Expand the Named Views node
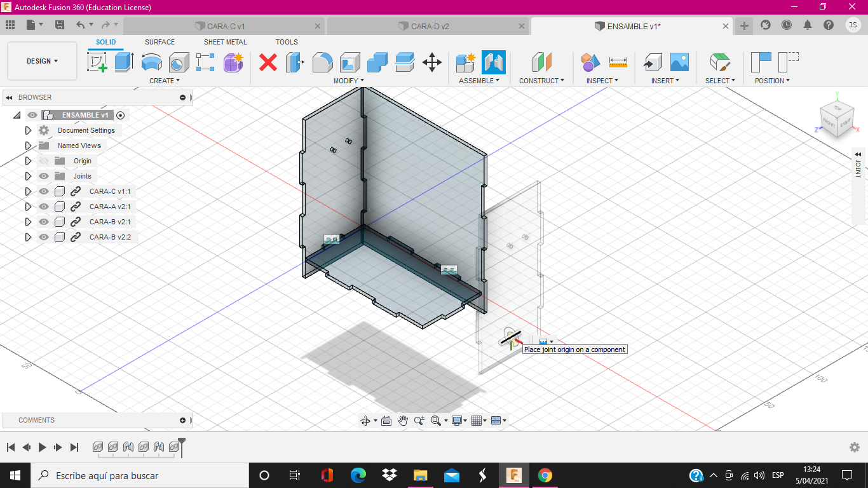The width and height of the screenshot is (868, 488). [x=28, y=146]
